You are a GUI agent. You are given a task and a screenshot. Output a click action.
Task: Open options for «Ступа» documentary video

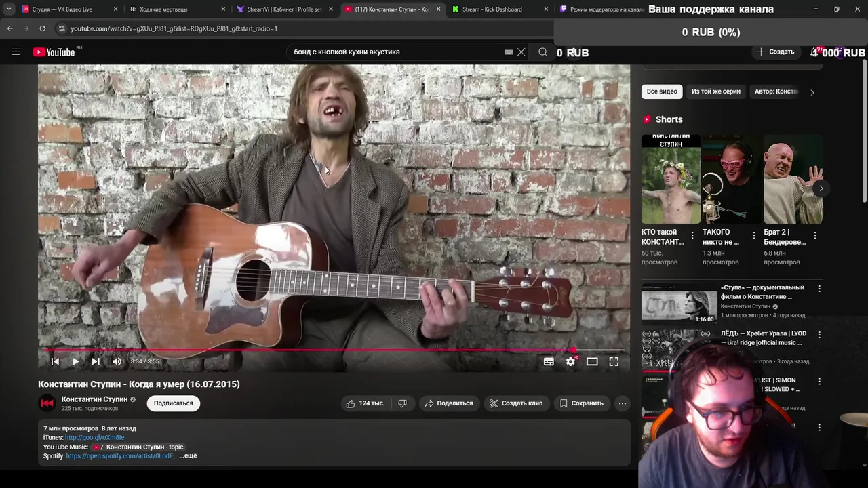pos(819,289)
